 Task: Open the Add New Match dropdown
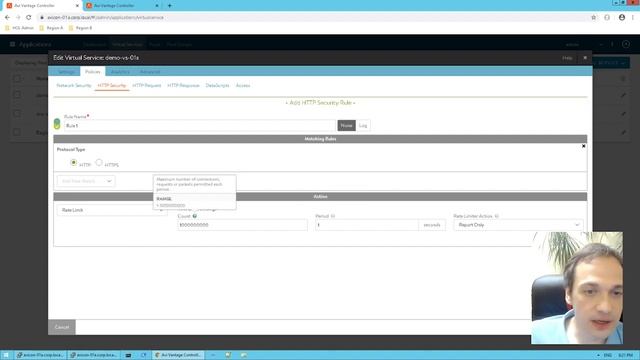pyautogui.click(x=86, y=181)
